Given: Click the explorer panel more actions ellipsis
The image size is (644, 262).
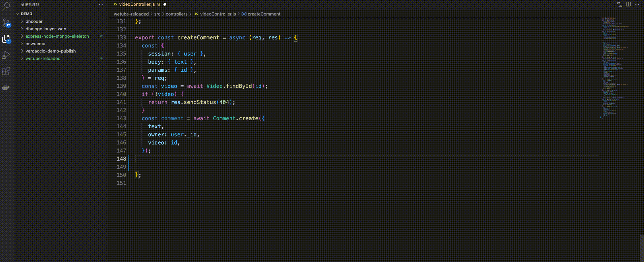Looking at the screenshot, I should click(x=101, y=4).
